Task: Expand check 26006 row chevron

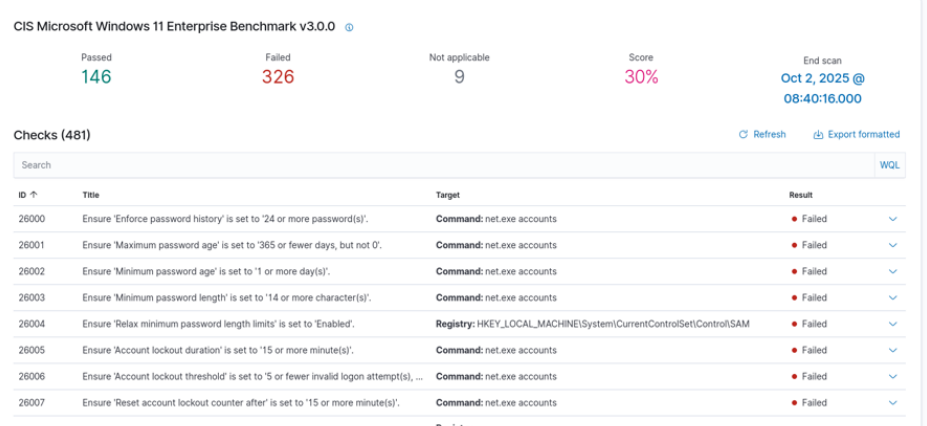Action: (893, 377)
